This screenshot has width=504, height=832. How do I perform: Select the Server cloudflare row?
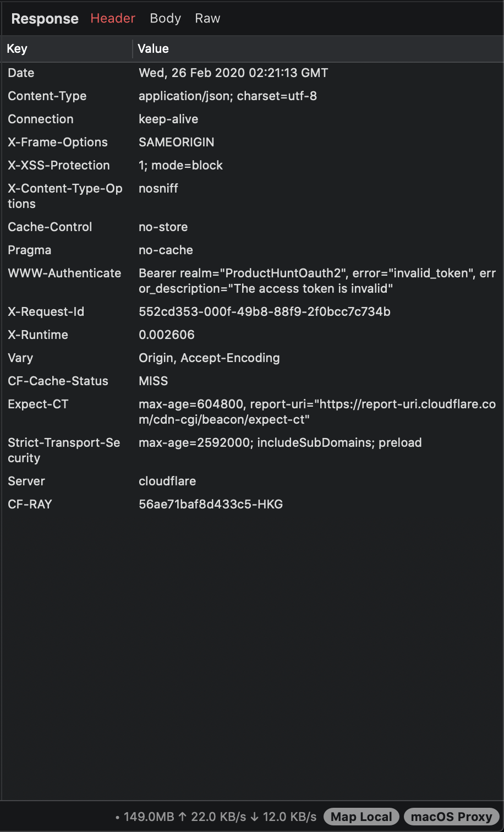tap(167, 481)
